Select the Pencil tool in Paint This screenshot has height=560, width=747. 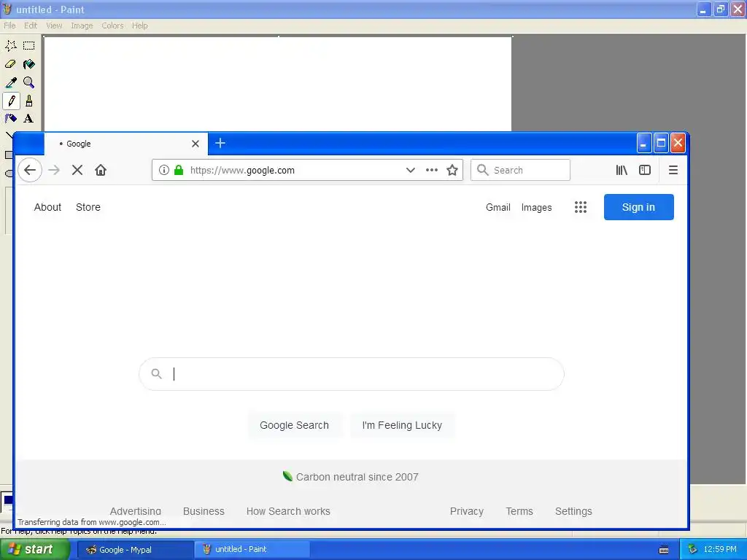[x=11, y=101]
